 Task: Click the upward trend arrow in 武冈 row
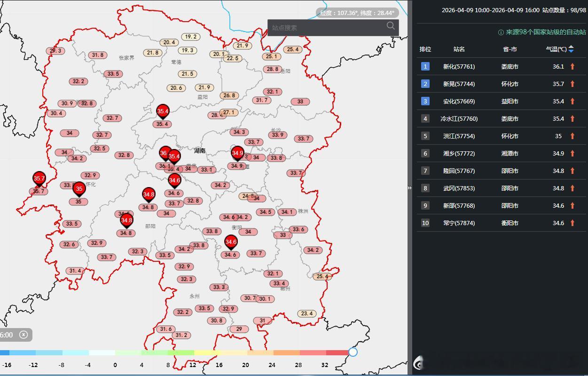572,188
